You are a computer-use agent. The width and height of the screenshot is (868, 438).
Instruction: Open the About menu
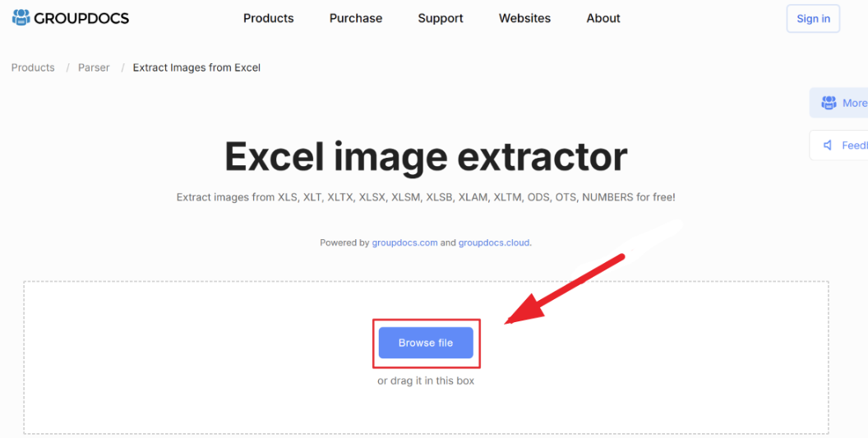[x=603, y=18]
